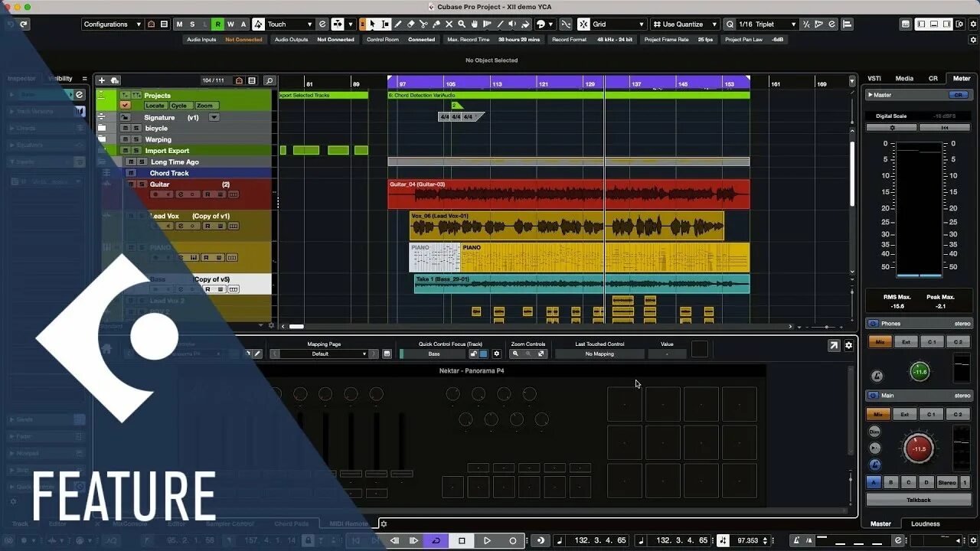Image resolution: width=980 pixels, height=551 pixels.
Task: Select the Glue tool
Action: click(x=436, y=24)
